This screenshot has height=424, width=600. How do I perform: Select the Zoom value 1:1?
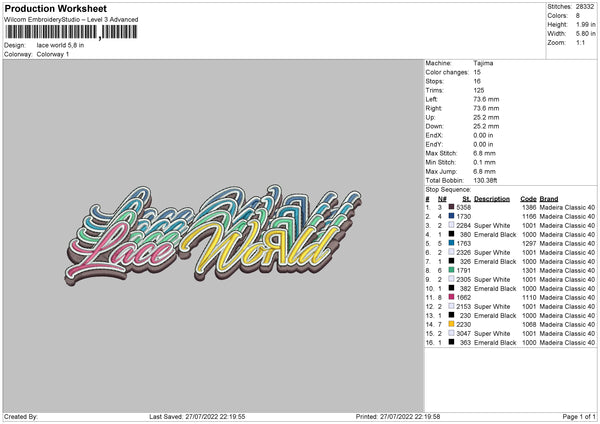[x=580, y=42]
